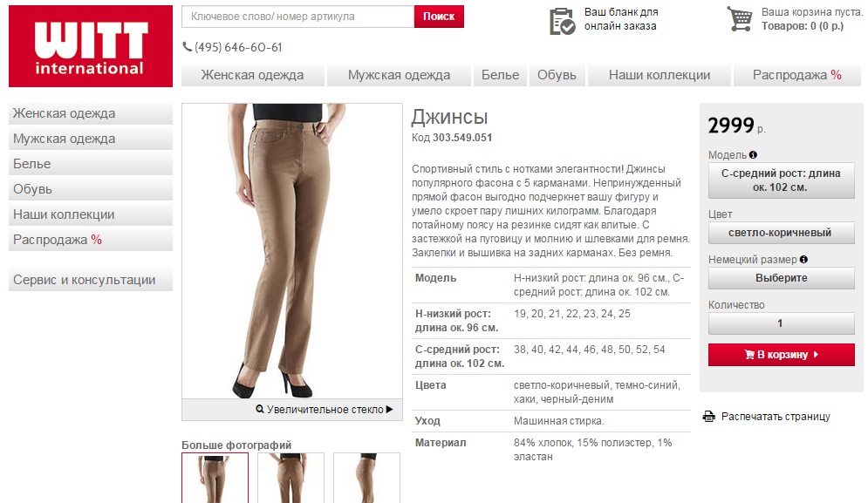Viewport: 868px width, 503px height.
Task: Open Женская одежда in top navigation
Action: (252, 75)
